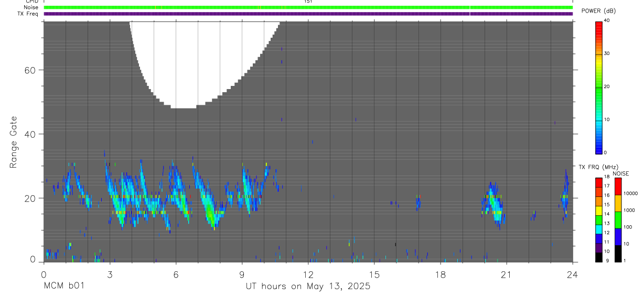Click the purple TX Freq strip above the plot

pos(308,14)
